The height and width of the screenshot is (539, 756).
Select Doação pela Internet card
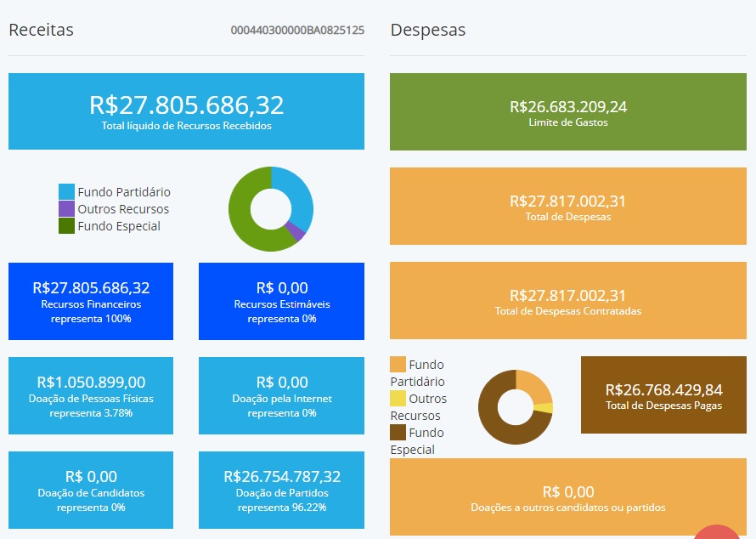click(x=281, y=395)
